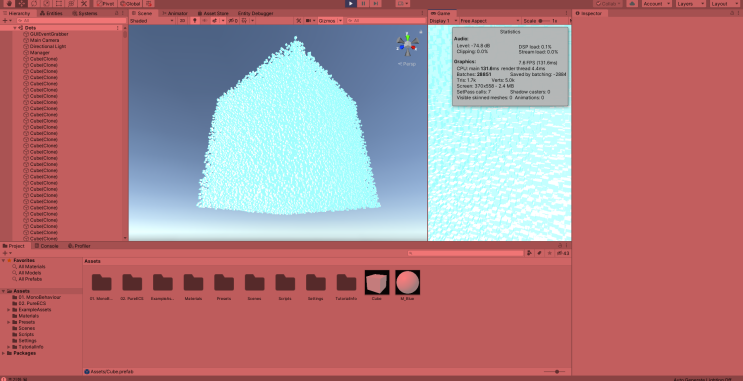Switch to the Profiler tab

(79, 246)
